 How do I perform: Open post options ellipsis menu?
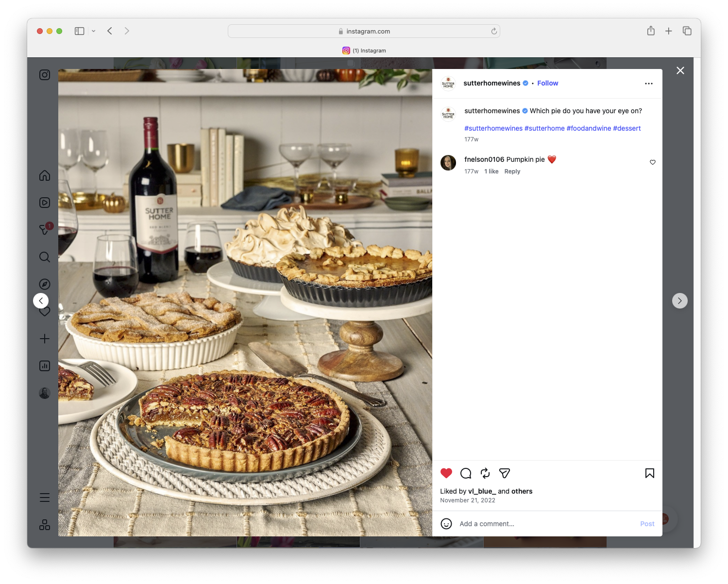tap(649, 83)
